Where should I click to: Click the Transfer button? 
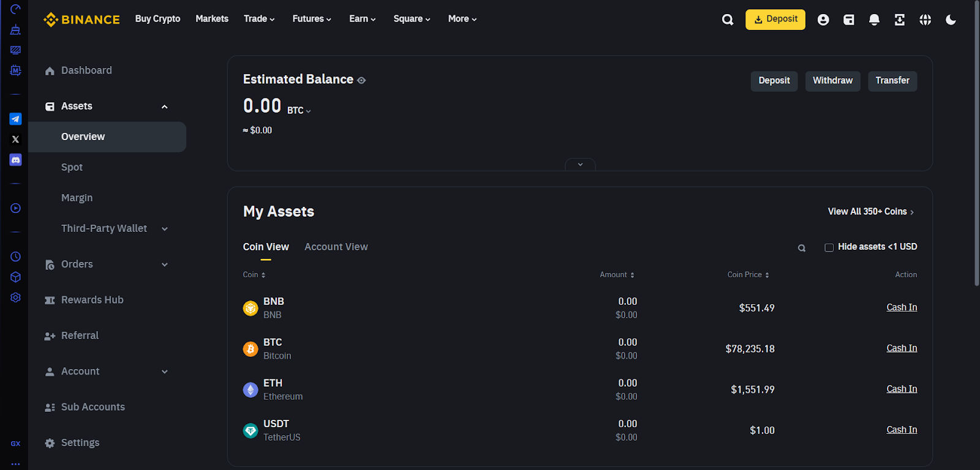892,81
